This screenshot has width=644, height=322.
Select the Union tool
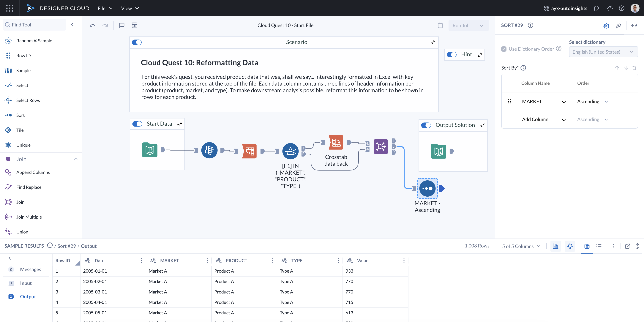[22, 232]
